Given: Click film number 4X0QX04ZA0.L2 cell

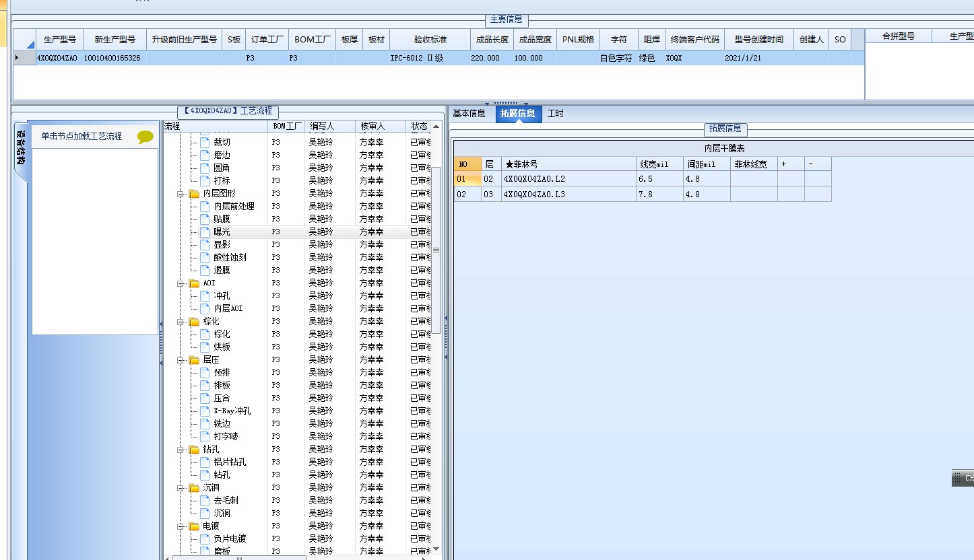Looking at the screenshot, I should point(569,179).
